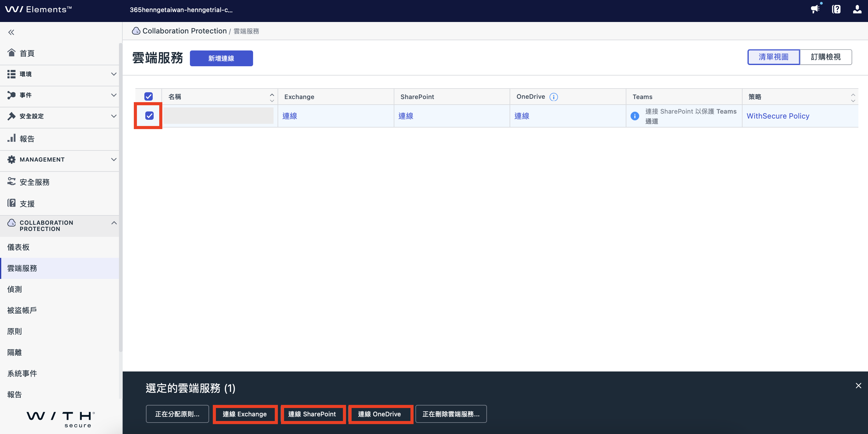The height and width of the screenshot is (434, 868).
Task: Click the 正在分配原則... button
Action: [177, 414]
